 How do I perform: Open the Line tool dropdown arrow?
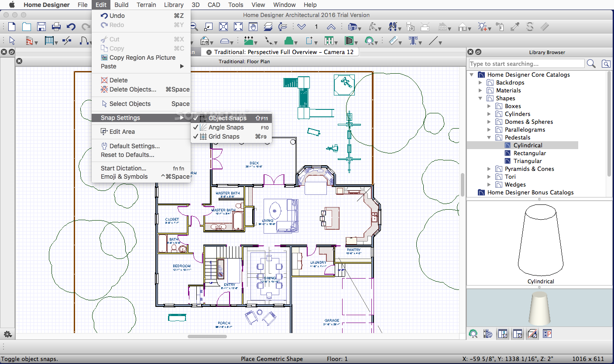click(x=440, y=43)
